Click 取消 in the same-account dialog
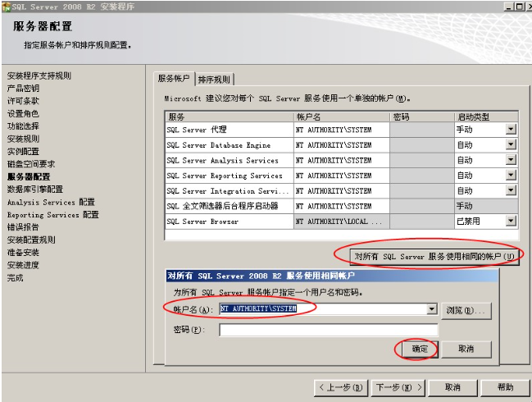 466,349
